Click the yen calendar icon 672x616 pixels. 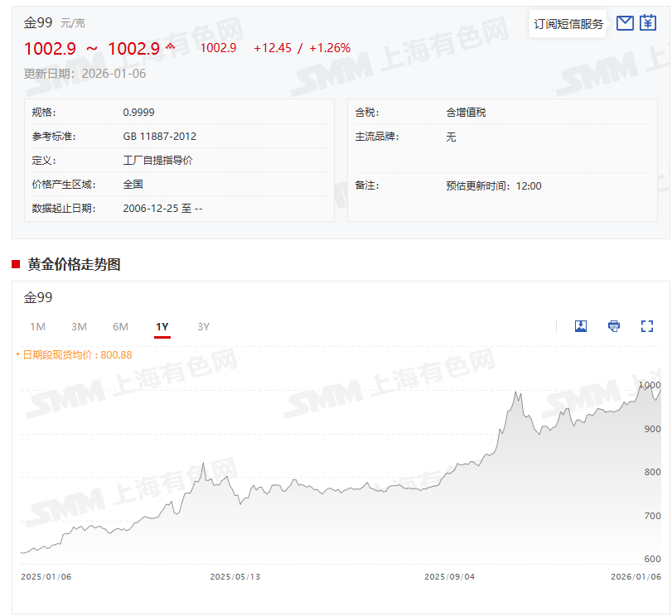click(x=648, y=23)
